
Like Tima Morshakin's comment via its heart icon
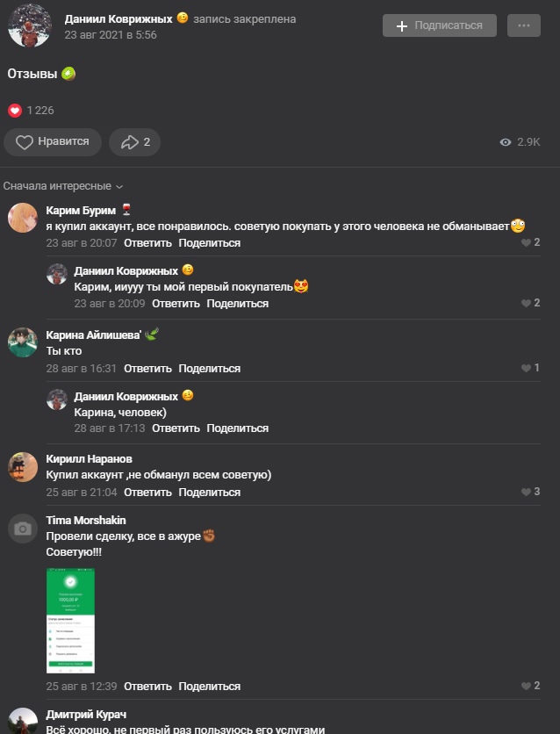526,686
